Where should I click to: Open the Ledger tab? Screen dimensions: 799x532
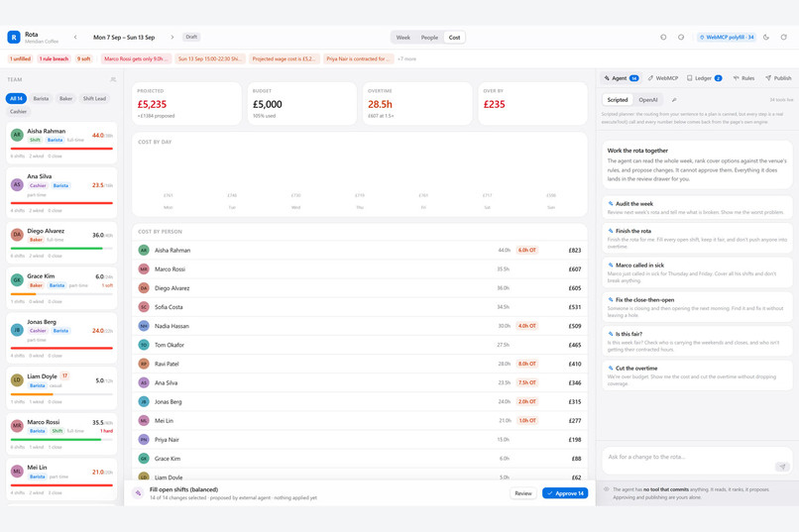(704, 78)
